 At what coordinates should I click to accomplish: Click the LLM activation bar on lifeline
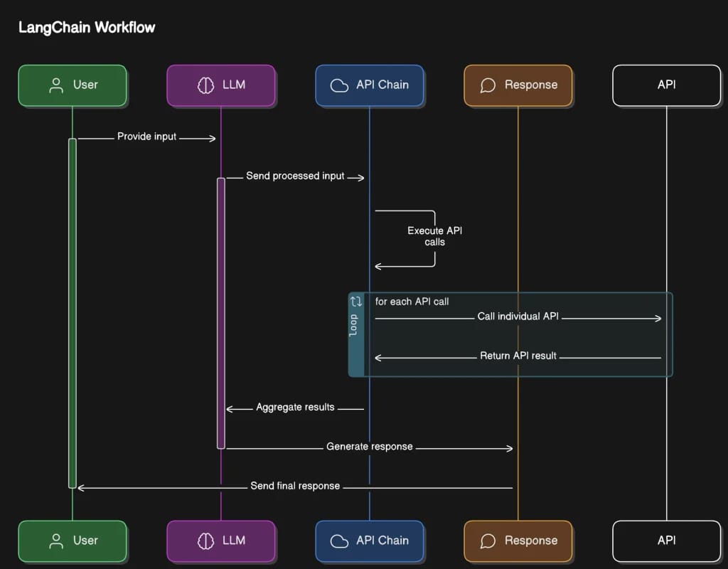(x=221, y=313)
